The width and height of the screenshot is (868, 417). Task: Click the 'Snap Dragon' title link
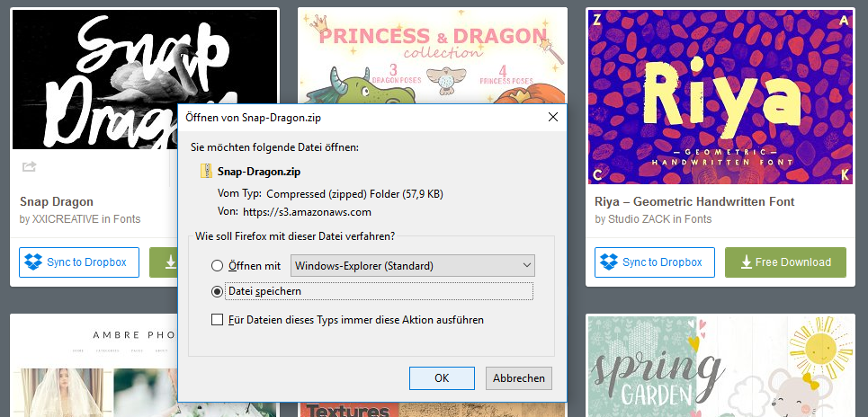tap(57, 202)
